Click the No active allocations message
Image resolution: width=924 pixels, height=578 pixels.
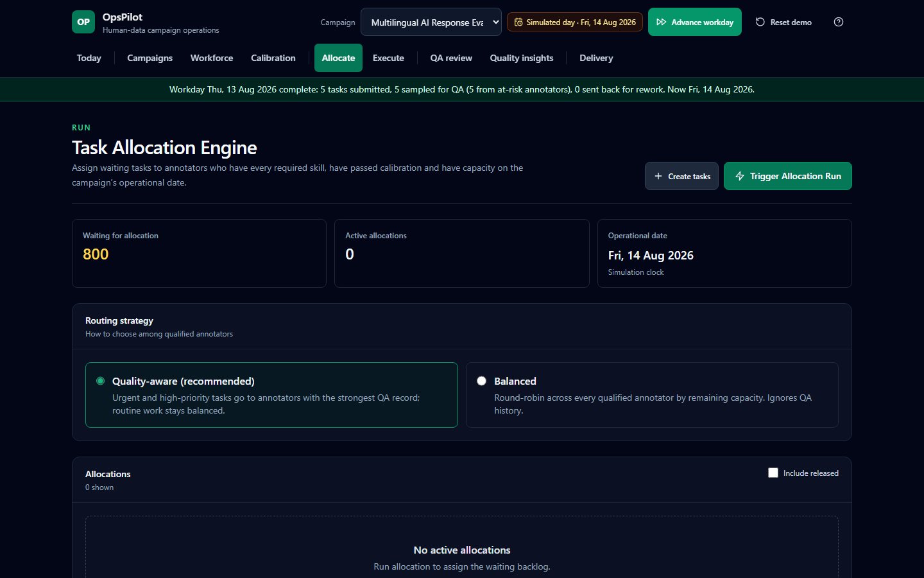pyautogui.click(x=462, y=550)
